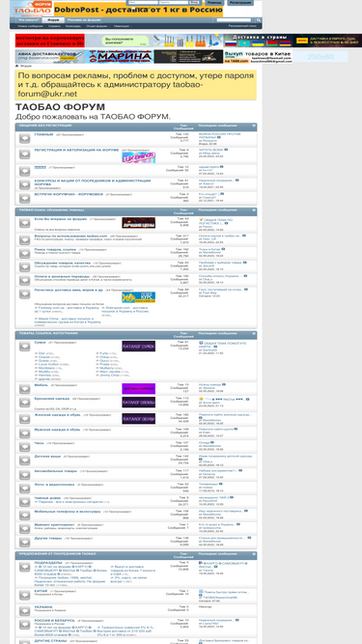This screenshot has width=362, height=644.
Task: Click the Регистрация button
Action: 240,3
